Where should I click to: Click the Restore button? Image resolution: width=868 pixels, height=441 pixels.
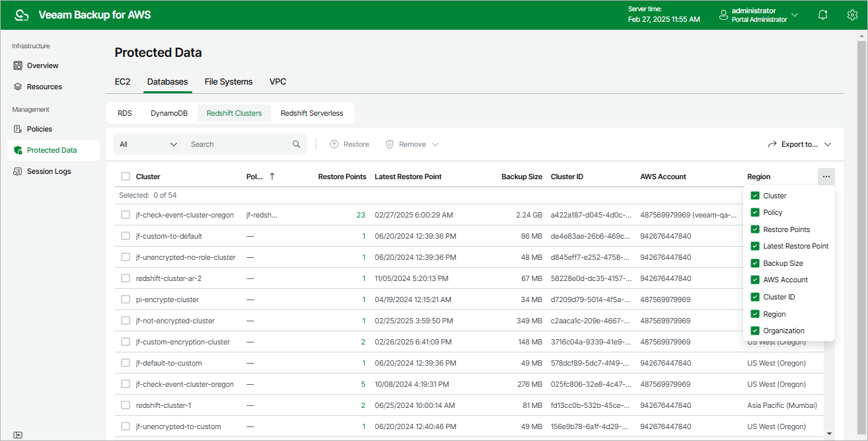tap(349, 144)
